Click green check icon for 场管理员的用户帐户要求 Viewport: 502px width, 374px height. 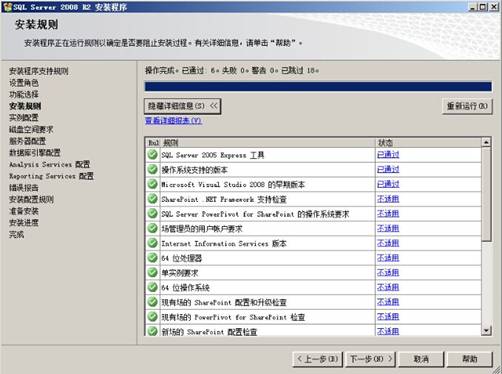pyautogui.click(x=153, y=228)
